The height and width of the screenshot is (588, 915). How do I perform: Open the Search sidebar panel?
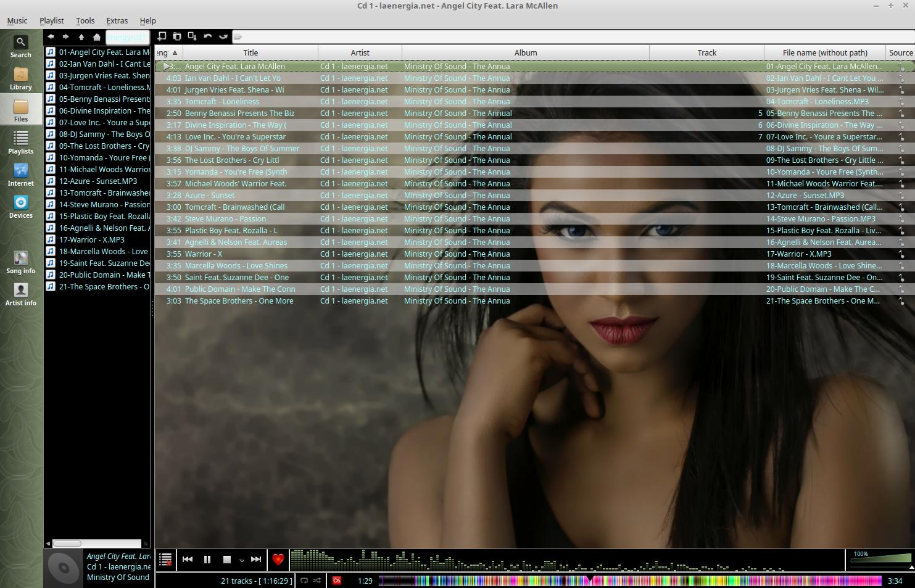click(20, 44)
